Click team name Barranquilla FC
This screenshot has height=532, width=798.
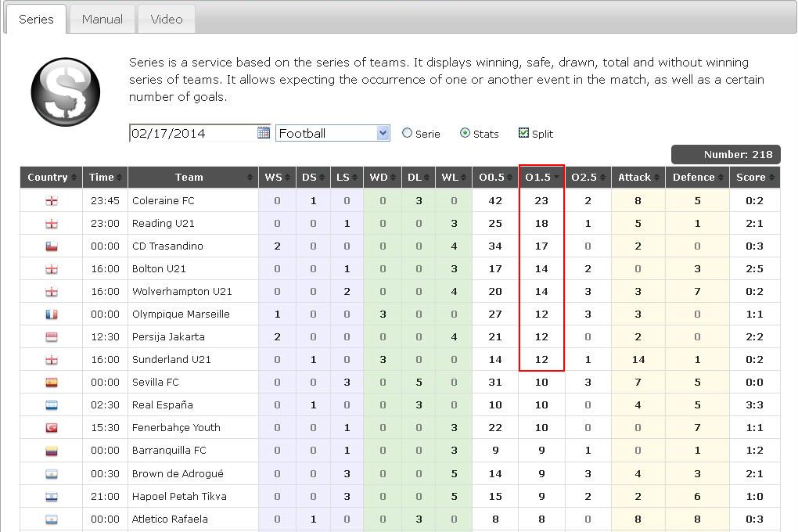click(x=169, y=451)
